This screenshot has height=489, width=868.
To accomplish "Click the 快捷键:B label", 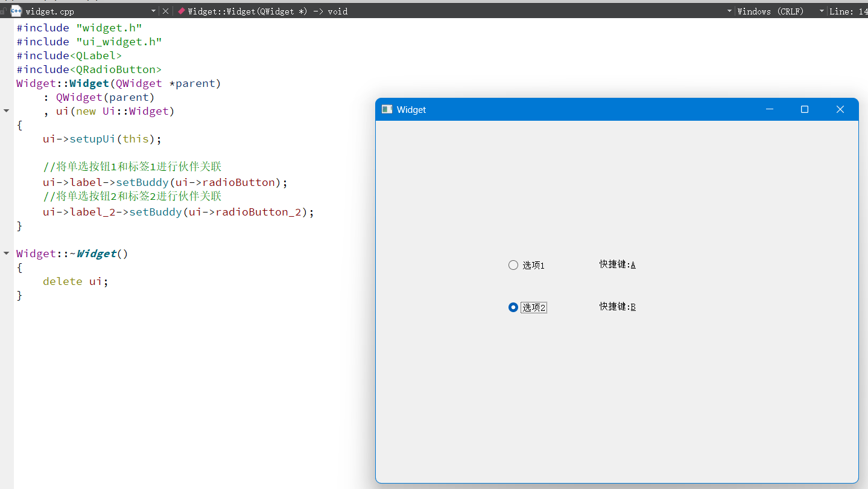I will point(617,307).
